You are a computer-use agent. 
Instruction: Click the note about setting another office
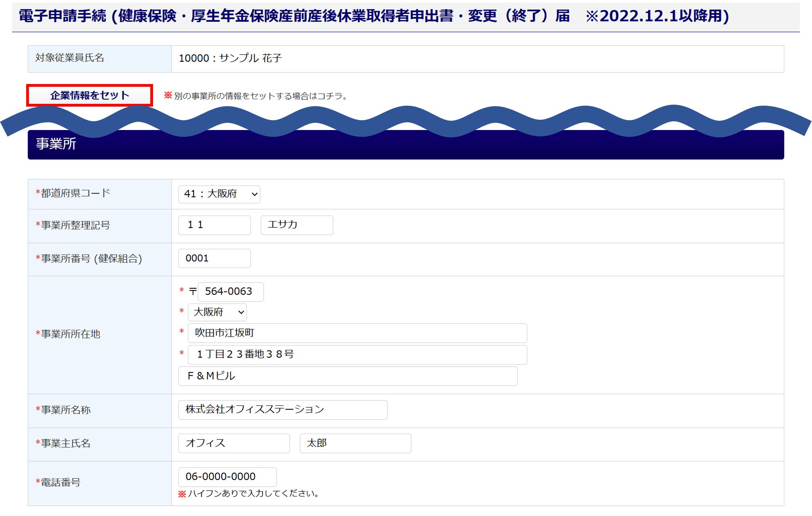tap(260, 96)
